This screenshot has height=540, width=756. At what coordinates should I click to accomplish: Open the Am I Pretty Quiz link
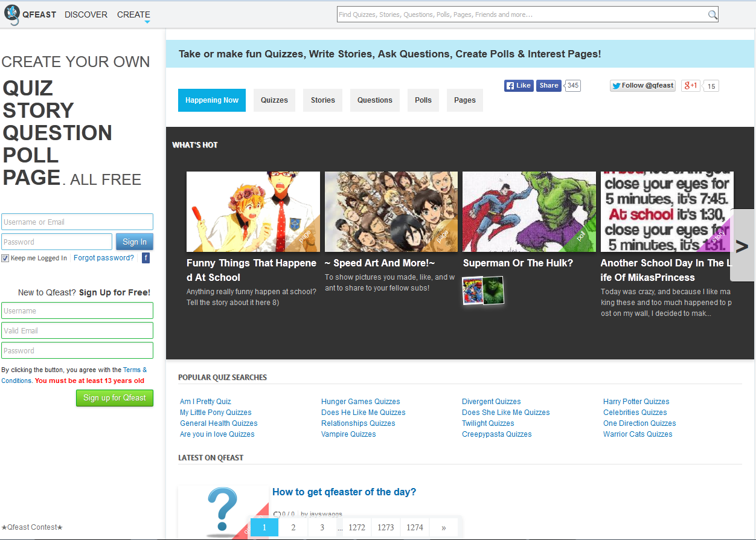205,402
